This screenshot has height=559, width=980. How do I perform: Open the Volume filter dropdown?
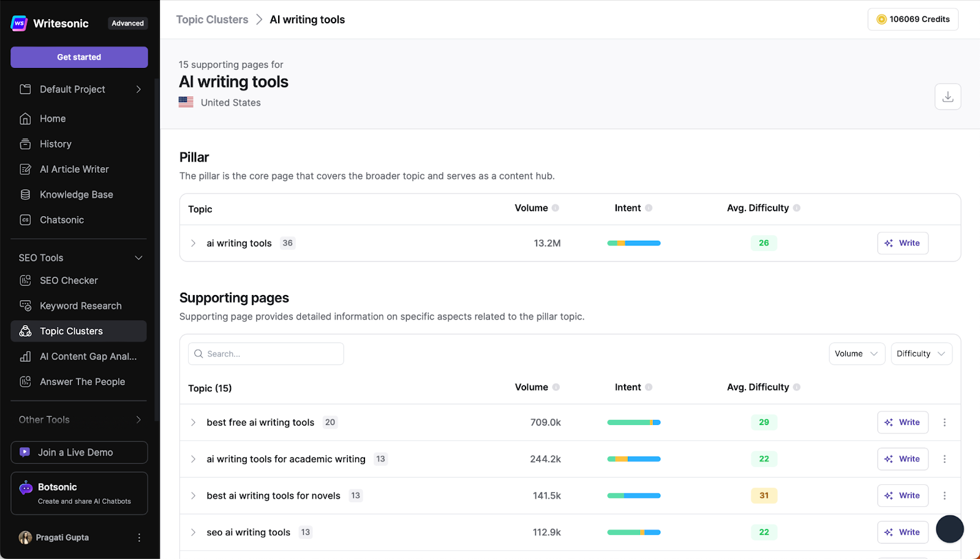856,353
